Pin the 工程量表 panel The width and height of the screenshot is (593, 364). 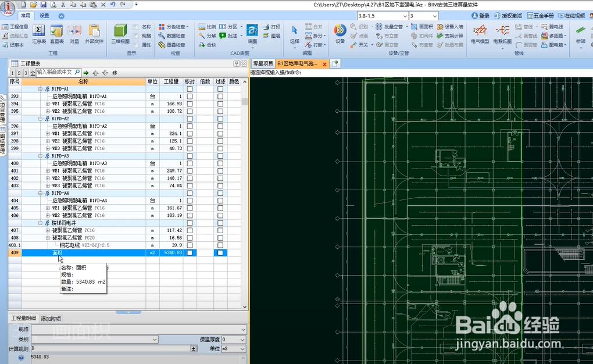(237, 63)
